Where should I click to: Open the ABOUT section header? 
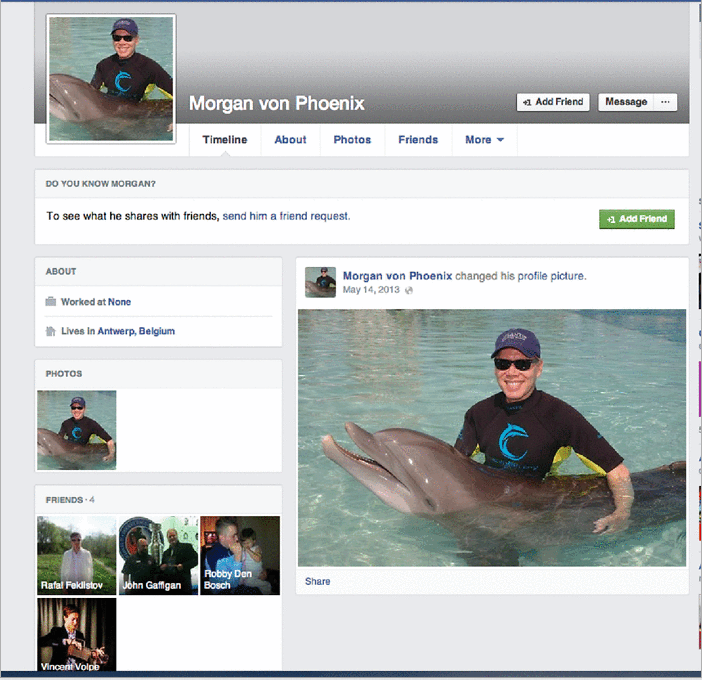(61, 271)
